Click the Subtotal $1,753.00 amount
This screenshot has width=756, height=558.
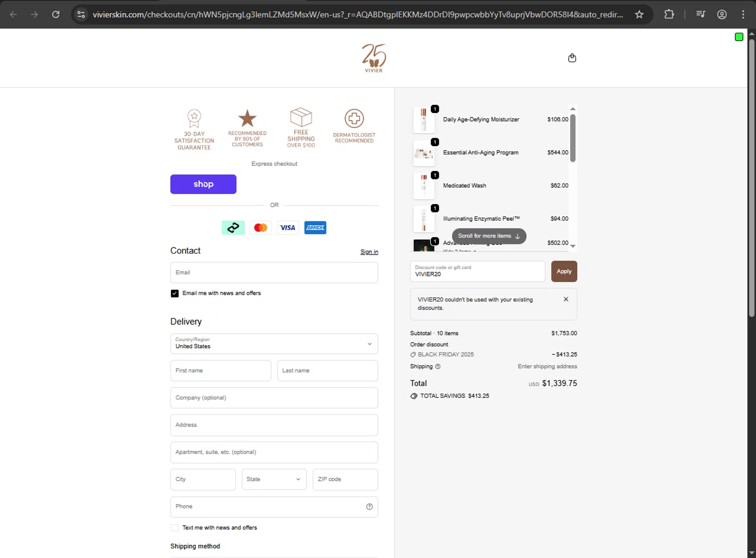coord(564,333)
